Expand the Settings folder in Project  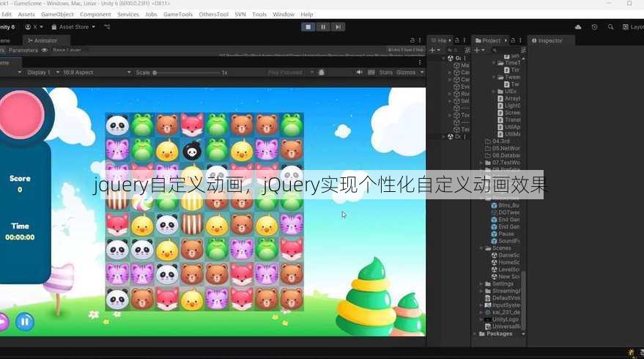click(482, 284)
